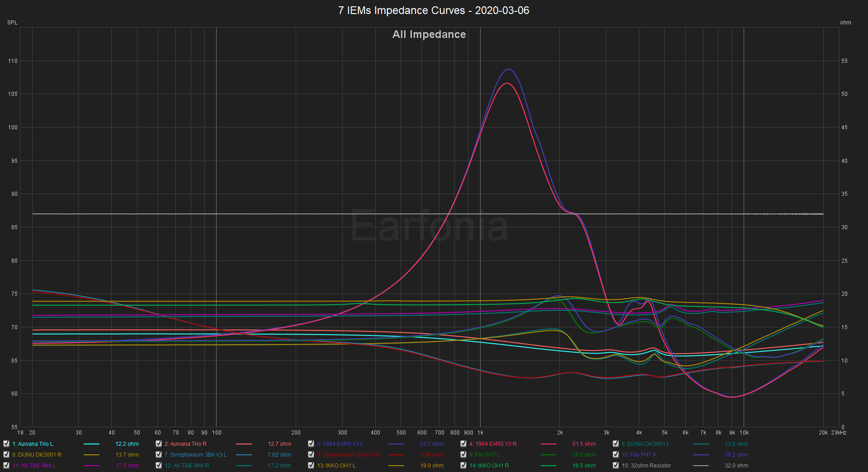The width and height of the screenshot is (868, 472).
Task: Hide the 3: 1964 EARS V3 L trace via its checkbox
Action: tap(311, 444)
